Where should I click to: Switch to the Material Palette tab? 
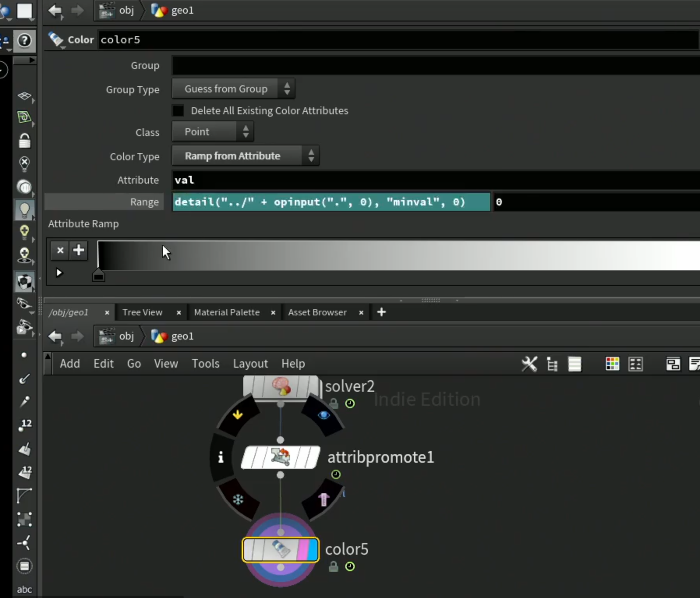pos(227,312)
